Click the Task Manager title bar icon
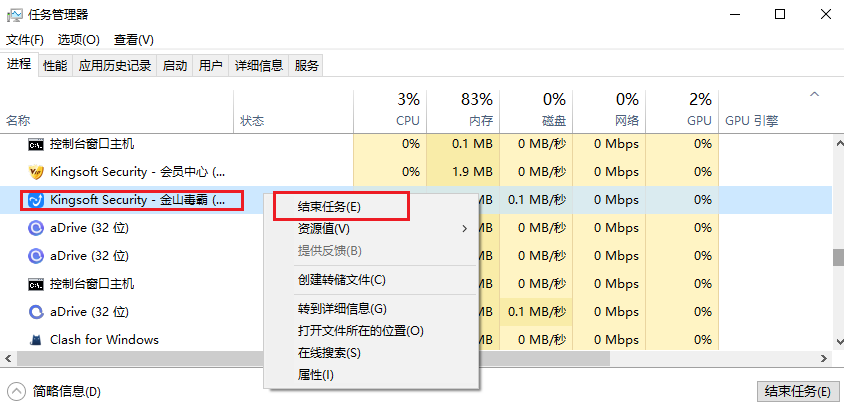This screenshot has width=844, height=414. [15, 15]
